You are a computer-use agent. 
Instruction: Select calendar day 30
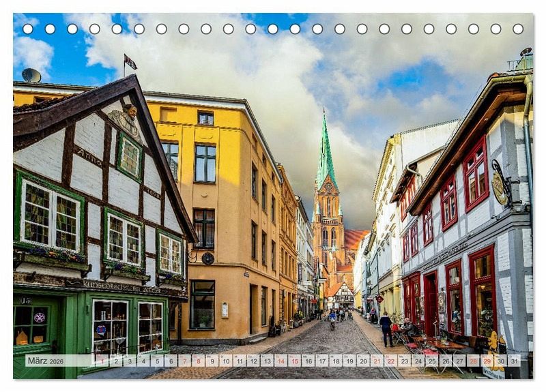[501, 361]
